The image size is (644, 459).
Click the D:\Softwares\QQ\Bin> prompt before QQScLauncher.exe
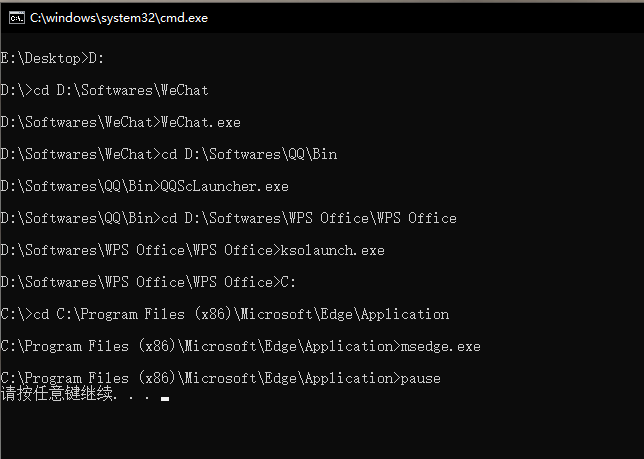pos(80,186)
